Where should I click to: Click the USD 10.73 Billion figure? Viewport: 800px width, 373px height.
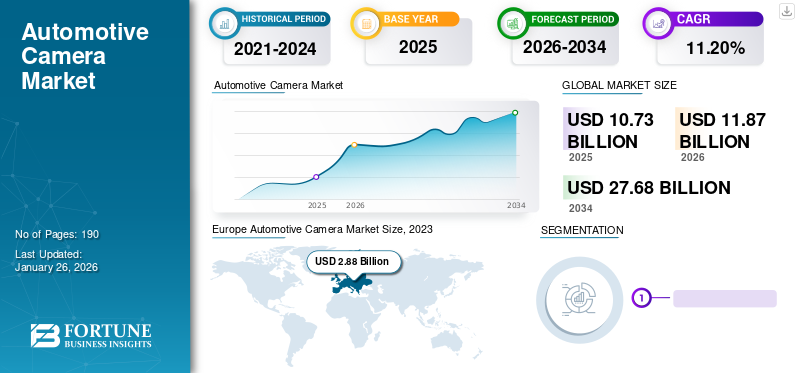point(611,131)
